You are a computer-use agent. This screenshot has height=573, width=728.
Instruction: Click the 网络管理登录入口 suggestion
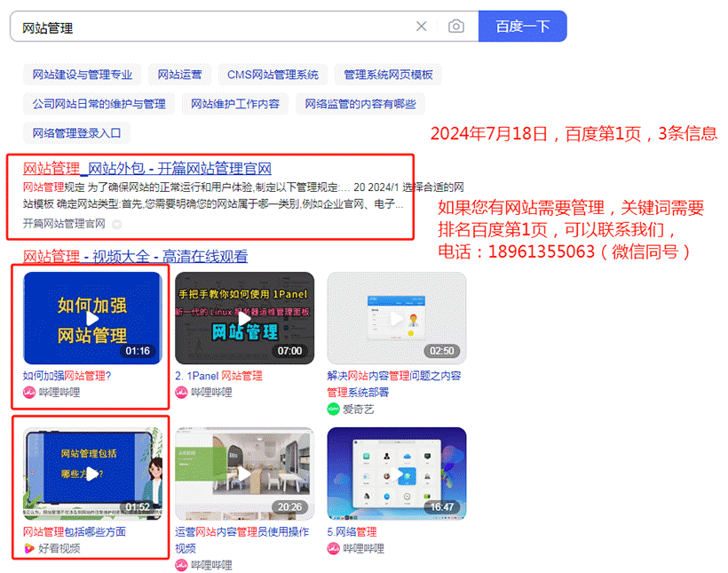[x=75, y=133]
